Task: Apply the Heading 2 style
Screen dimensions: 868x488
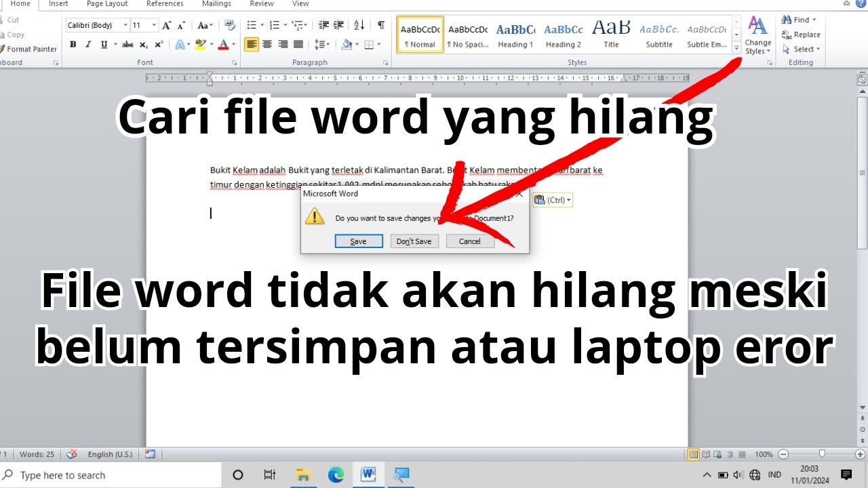Action: 564,35
